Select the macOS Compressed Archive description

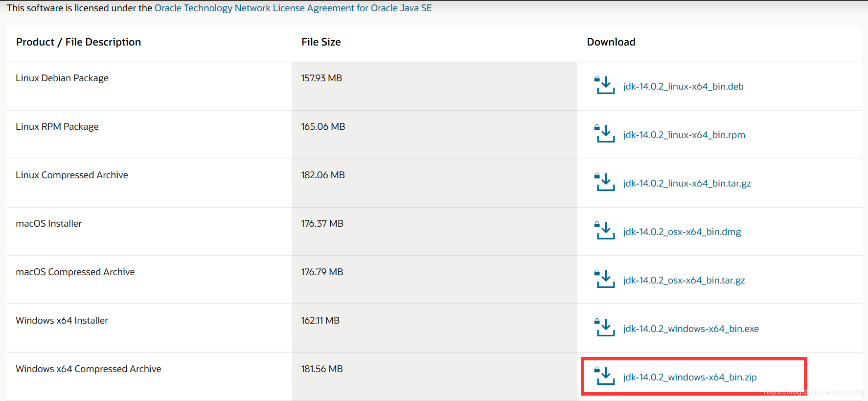coord(75,272)
